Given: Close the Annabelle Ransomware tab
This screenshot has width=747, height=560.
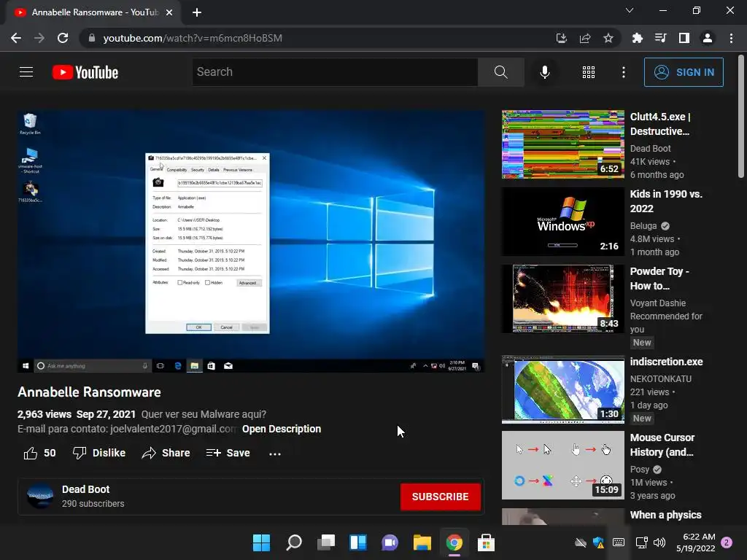Looking at the screenshot, I should [x=169, y=12].
